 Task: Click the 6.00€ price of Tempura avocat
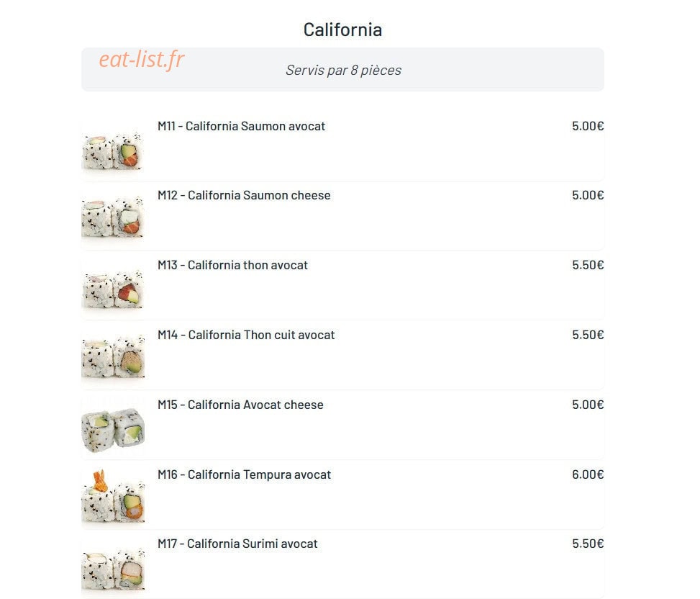588,474
